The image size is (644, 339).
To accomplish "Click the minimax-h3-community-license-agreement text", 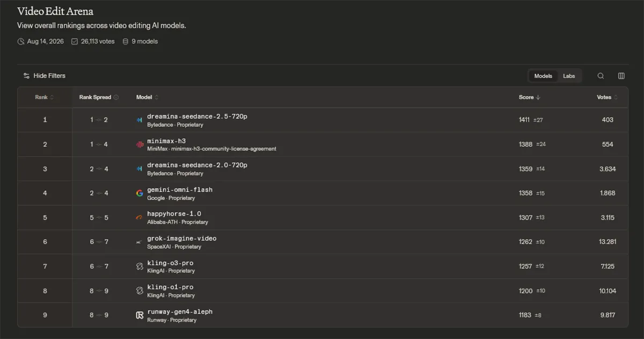I will coord(224,149).
